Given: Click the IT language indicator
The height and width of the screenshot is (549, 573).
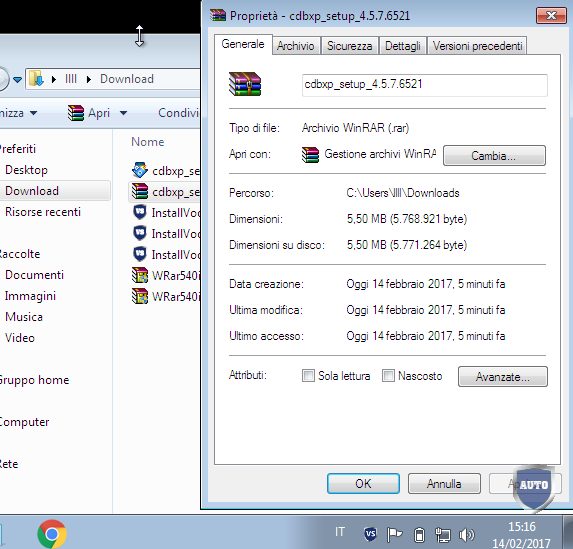Looking at the screenshot, I should [340, 531].
